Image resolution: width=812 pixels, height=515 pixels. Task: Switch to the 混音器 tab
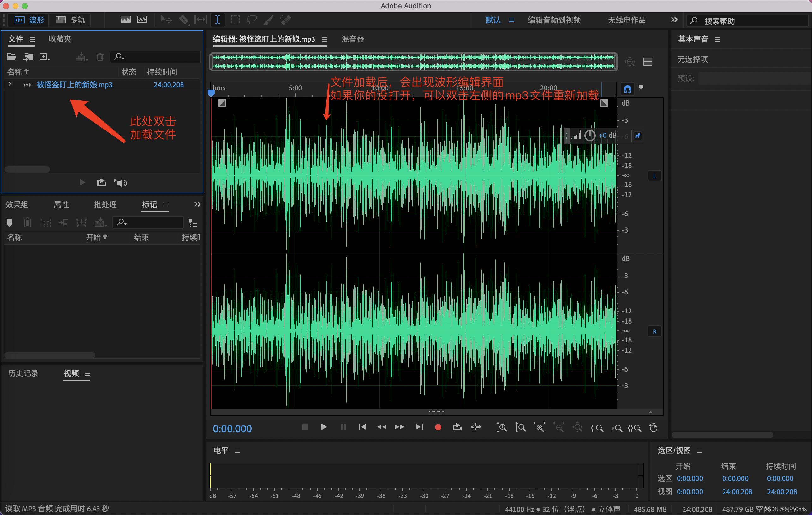tap(353, 39)
